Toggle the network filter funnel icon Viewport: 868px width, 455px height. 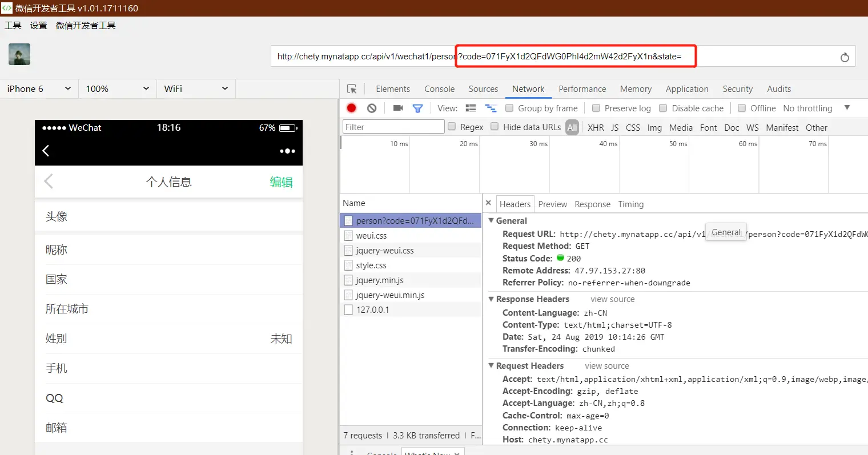(417, 108)
